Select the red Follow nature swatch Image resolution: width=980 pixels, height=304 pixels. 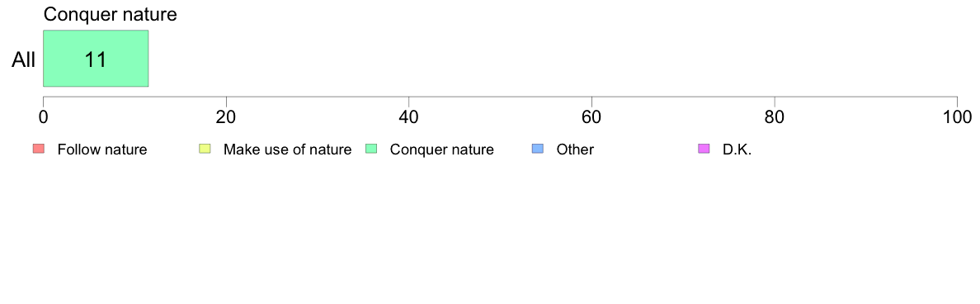coord(38,149)
